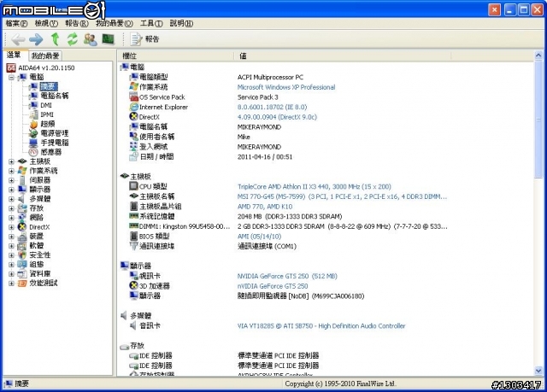Viewport: 547px width, 392px height.
Task: Click the 安全性 security shield icon
Action: tap(22, 255)
